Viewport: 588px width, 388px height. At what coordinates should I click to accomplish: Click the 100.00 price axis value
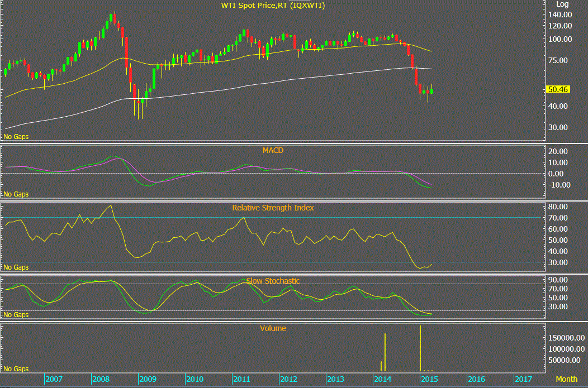tap(560, 39)
